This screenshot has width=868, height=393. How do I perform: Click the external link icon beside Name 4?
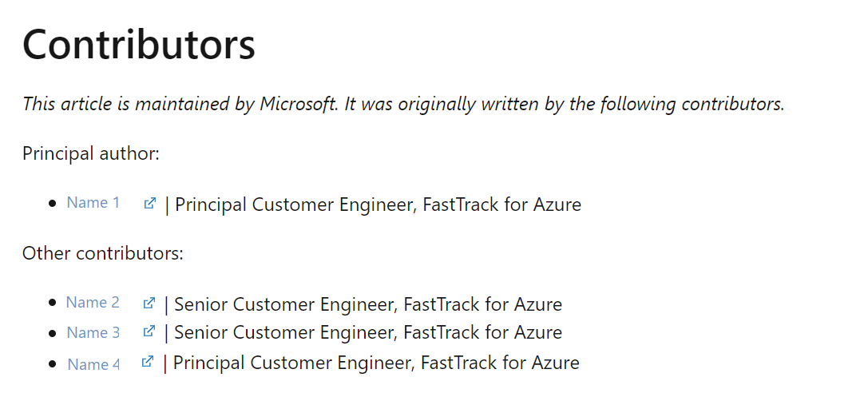click(x=147, y=362)
